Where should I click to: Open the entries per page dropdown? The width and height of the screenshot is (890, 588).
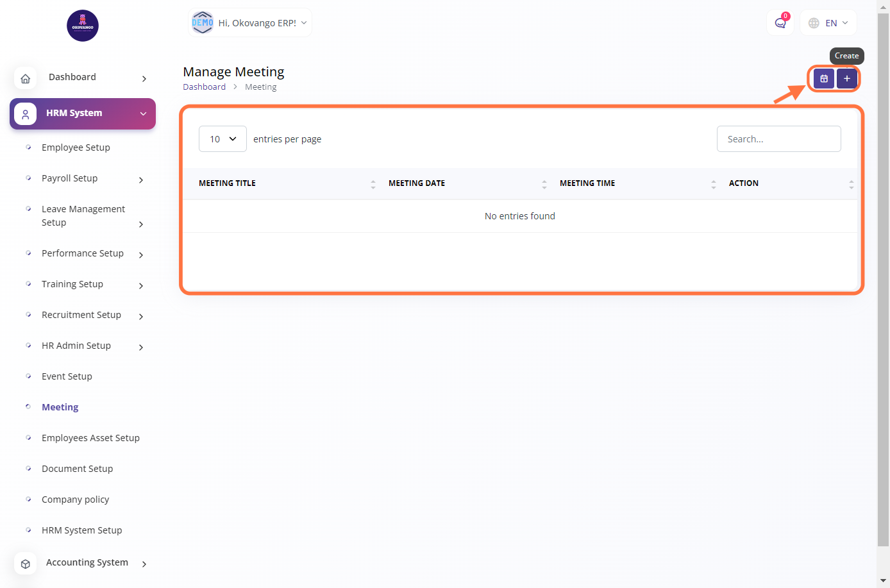tap(222, 139)
